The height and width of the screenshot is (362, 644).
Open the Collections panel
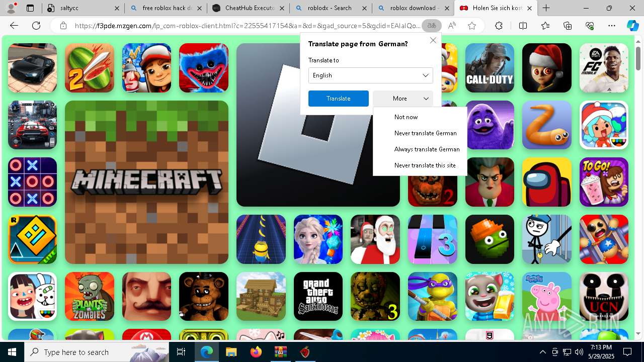click(568, 26)
